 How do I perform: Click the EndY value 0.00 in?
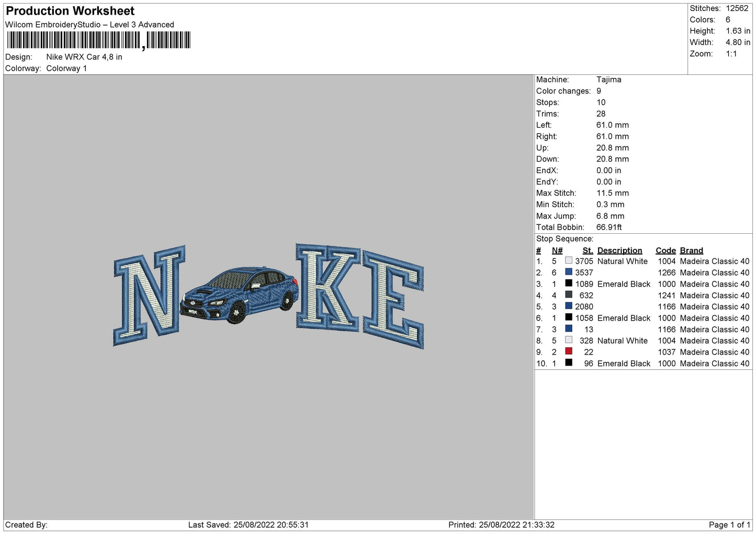[609, 182]
